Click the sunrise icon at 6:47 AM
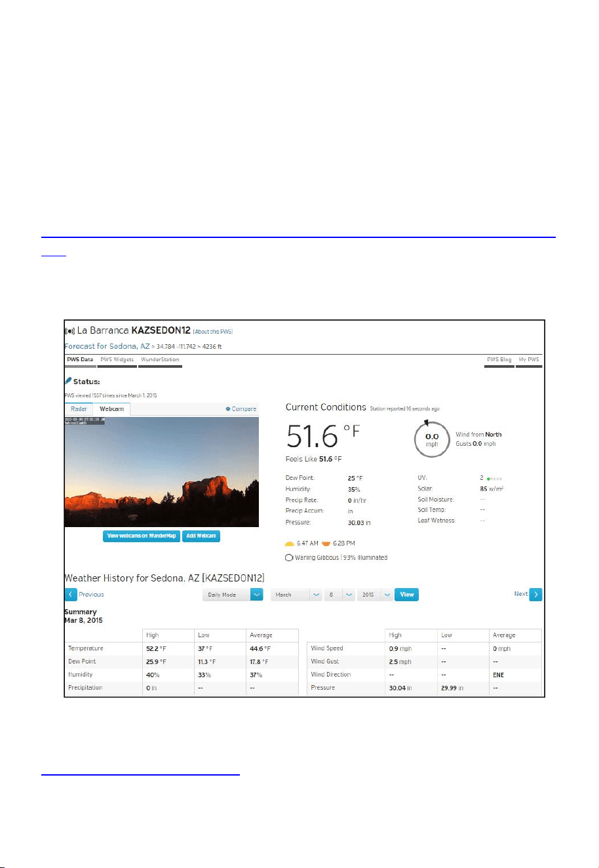 click(289, 543)
